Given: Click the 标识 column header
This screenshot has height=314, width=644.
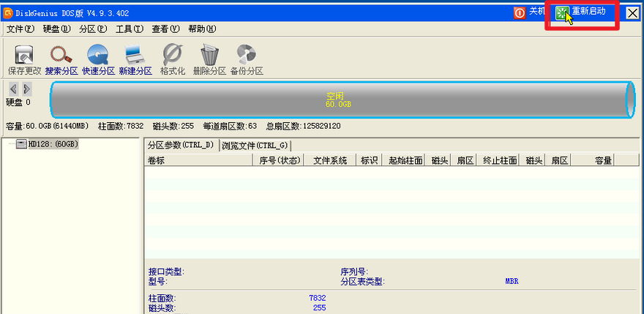Looking at the screenshot, I should 370,160.
